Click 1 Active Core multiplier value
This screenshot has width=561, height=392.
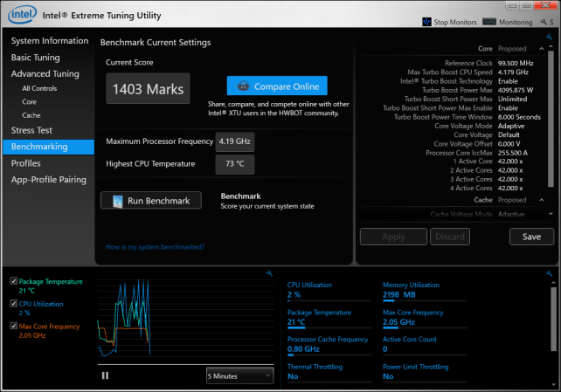510,162
